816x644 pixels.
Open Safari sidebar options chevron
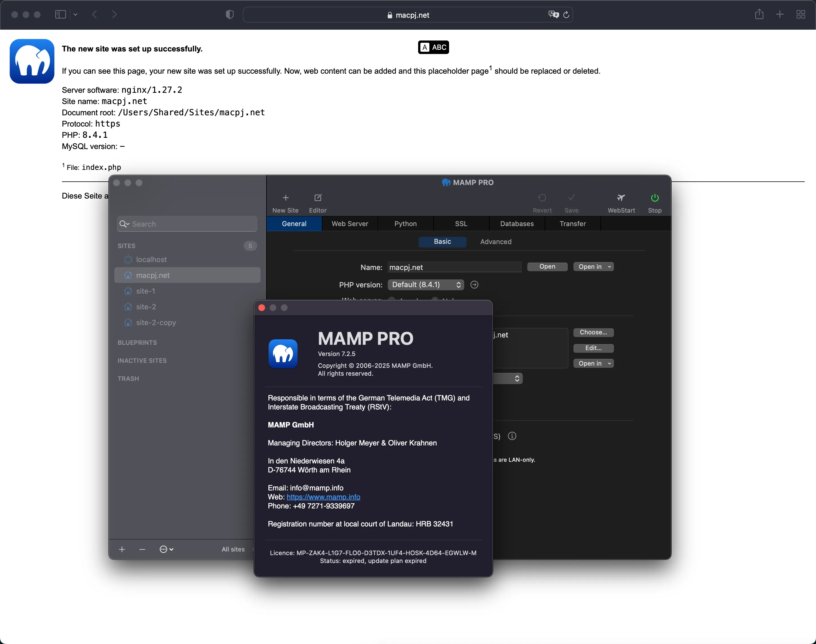[x=75, y=14]
